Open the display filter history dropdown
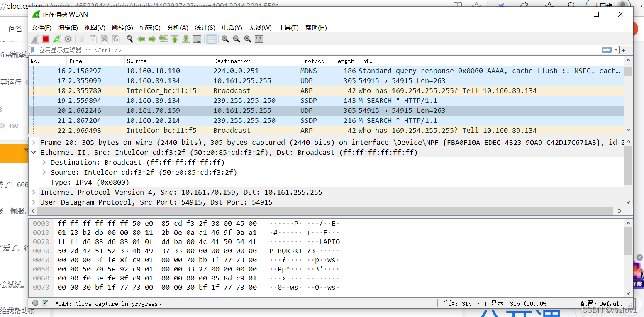Image resolution: width=644 pixels, height=317 pixels. (x=616, y=50)
